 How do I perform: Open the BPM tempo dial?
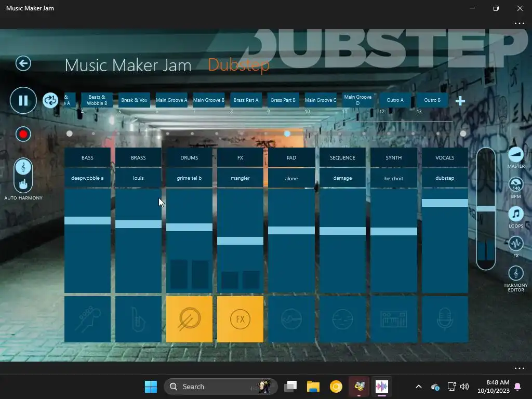pyautogui.click(x=516, y=188)
